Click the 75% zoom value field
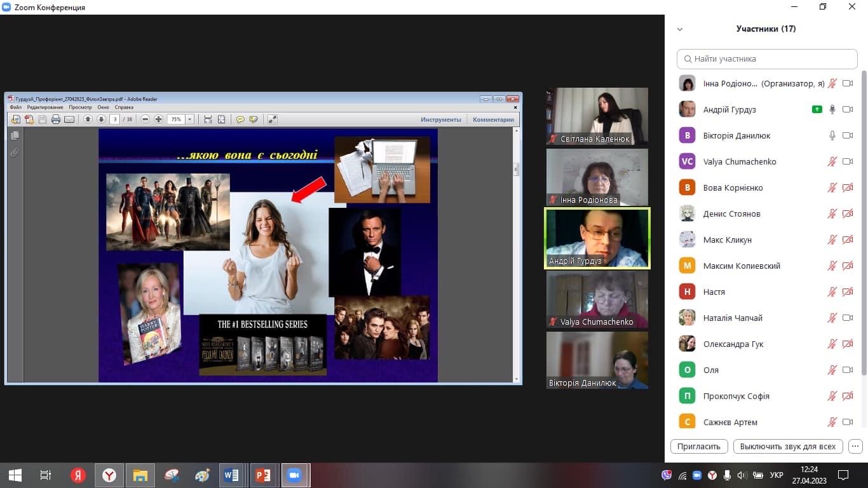The width and height of the screenshot is (868, 488). (176, 119)
